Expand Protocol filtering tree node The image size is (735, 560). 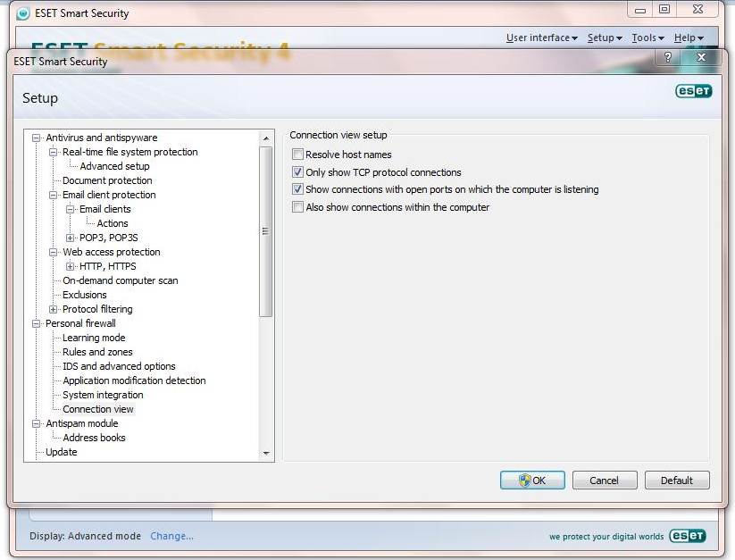53,309
